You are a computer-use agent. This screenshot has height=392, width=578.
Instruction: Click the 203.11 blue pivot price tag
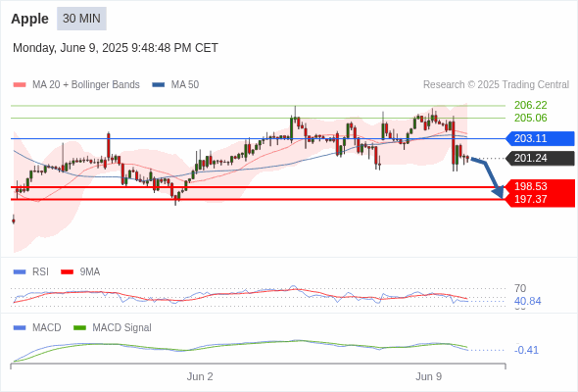coord(540,138)
